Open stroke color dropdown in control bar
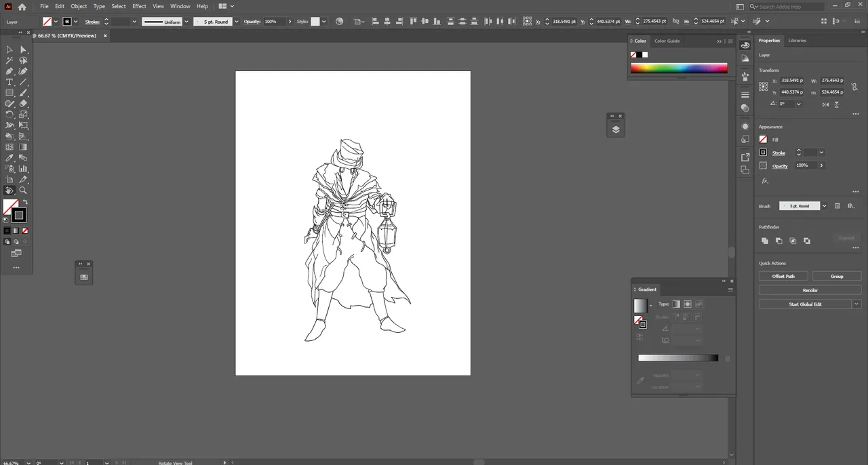 point(76,22)
